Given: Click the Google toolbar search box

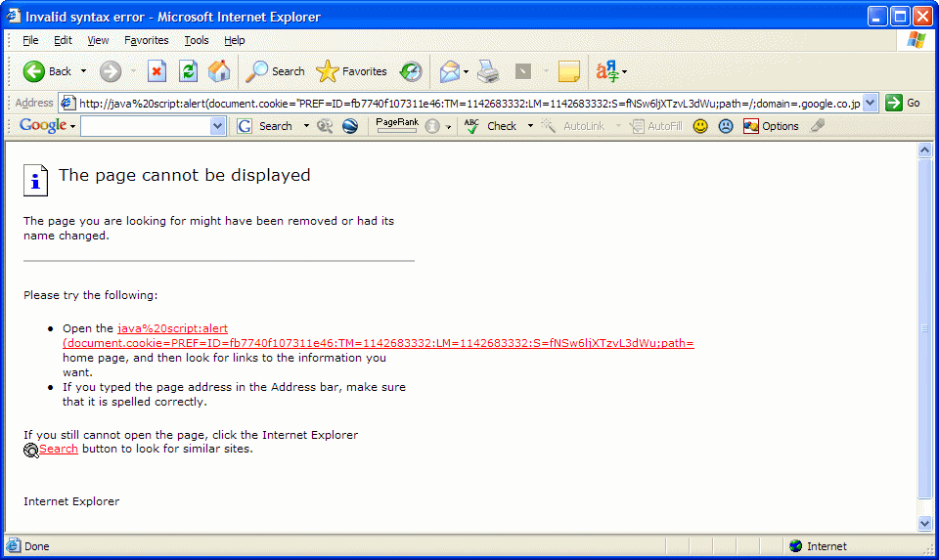Looking at the screenshot, I should click(x=146, y=126).
